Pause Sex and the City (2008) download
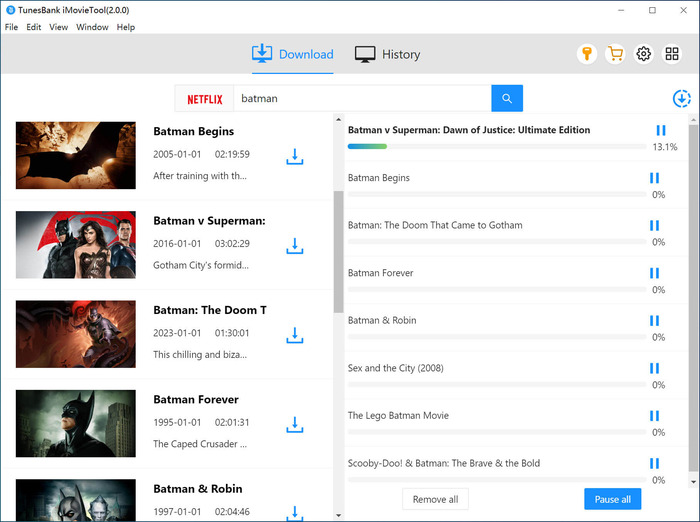 click(x=654, y=368)
